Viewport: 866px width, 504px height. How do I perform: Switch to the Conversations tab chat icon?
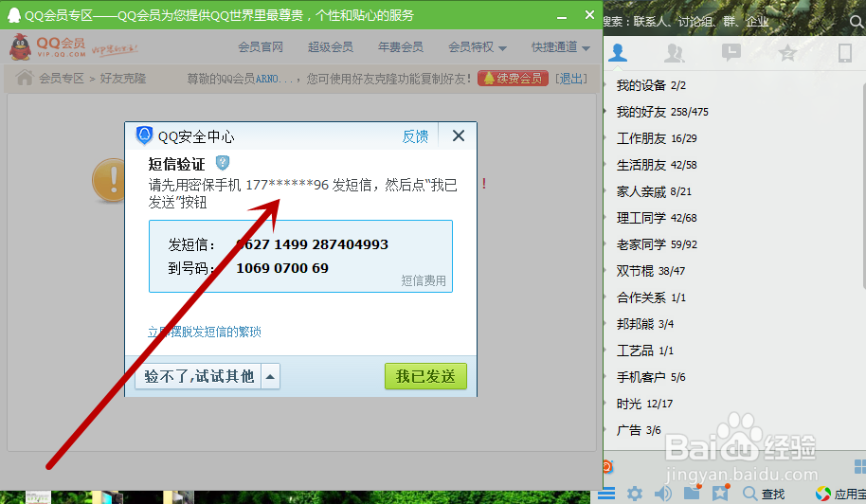pyautogui.click(x=731, y=52)
